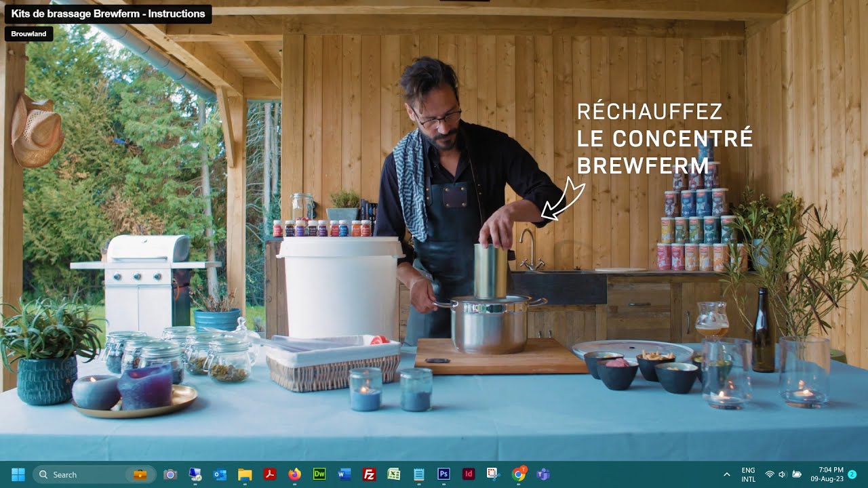Open Wi-Fi network settings icon
This screenshot has width=868, height=488.
click(x=770, y=474)
